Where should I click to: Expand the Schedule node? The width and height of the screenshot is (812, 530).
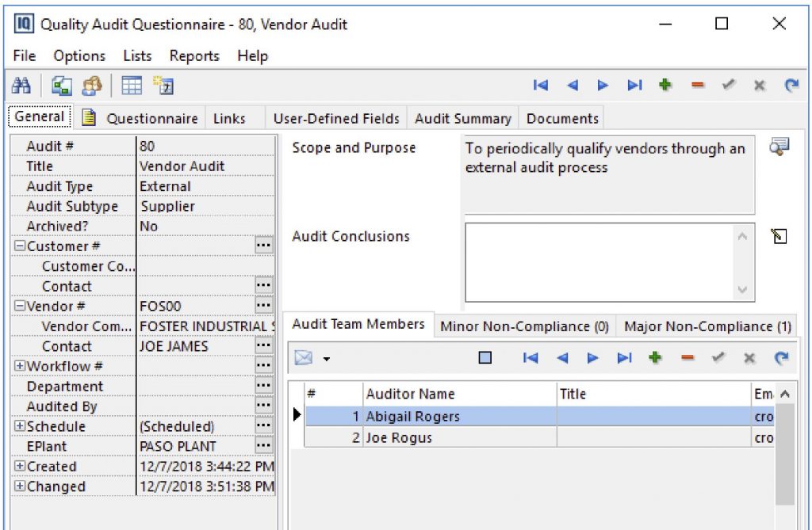click(20, 427)
